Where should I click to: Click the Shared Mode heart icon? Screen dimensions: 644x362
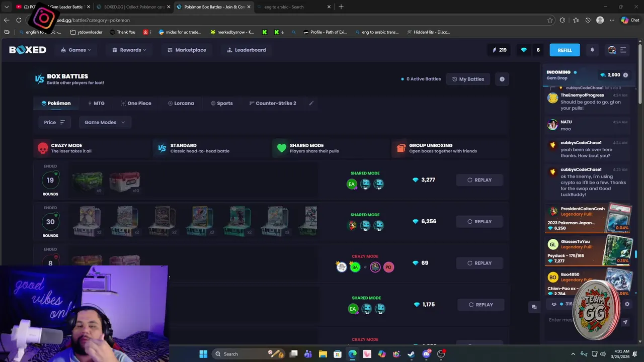pyautogui.click(x=281, y=148)
